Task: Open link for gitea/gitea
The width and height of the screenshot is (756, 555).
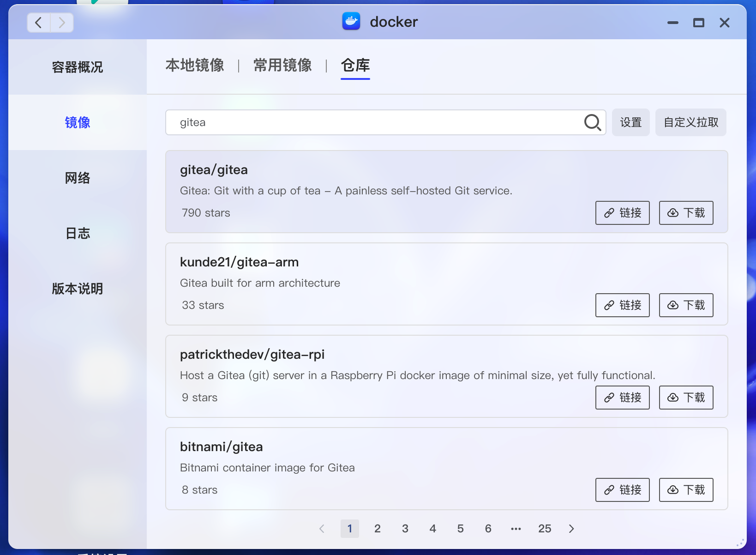Action: [x=622, y=213]
